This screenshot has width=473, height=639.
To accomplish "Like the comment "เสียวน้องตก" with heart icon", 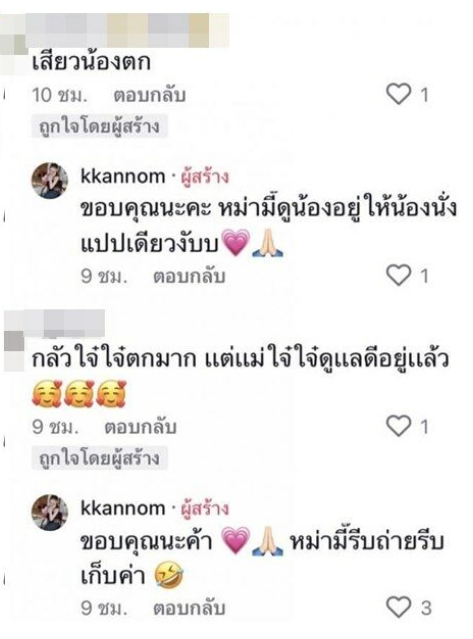I will pyautogui.click(x=398, y=94).
